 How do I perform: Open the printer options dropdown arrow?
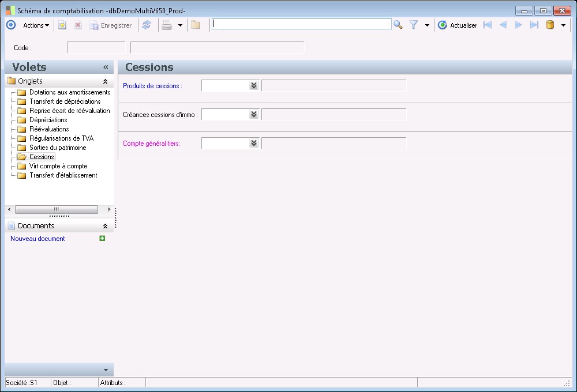[x=180, y=25]
